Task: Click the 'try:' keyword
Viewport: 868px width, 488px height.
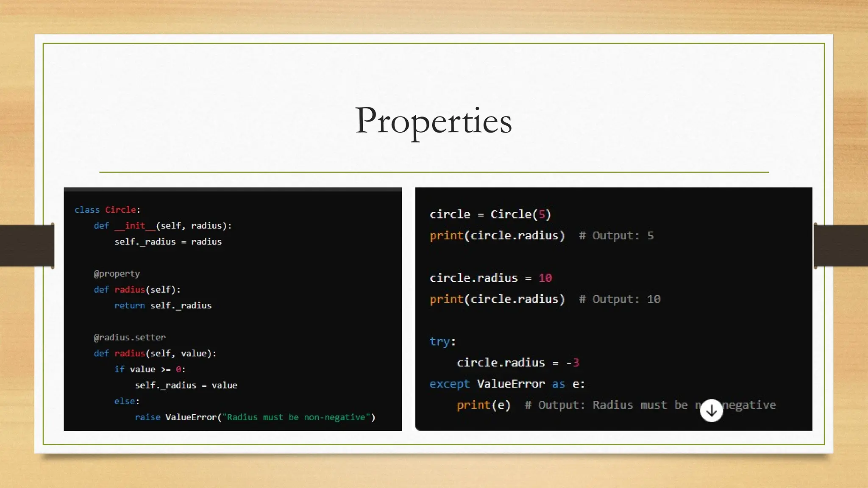Action: 442,341
